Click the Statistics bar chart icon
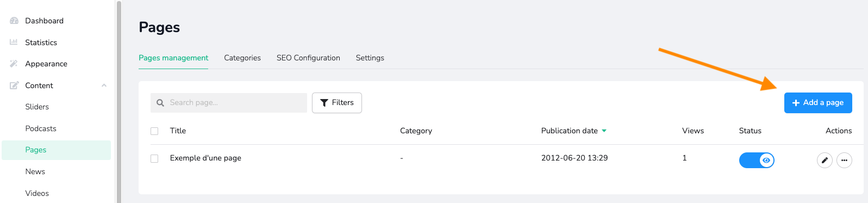Image resolution: width=868 pixels, height=203 pixels. coord(14,42)
